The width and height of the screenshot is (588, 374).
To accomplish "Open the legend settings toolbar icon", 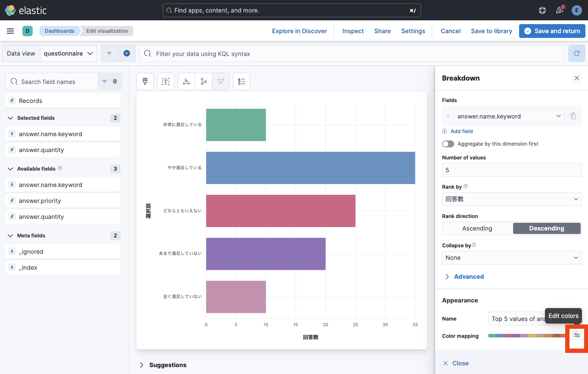I will [x=241, y=81].
